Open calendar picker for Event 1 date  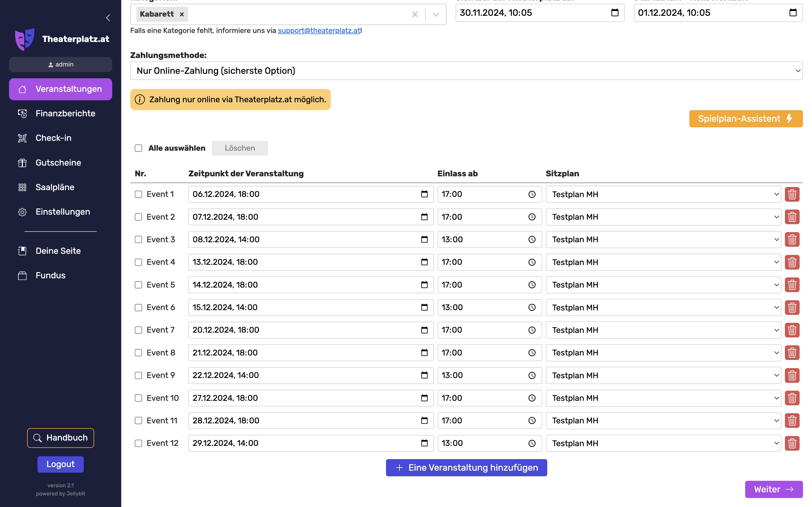coord(424,194)
